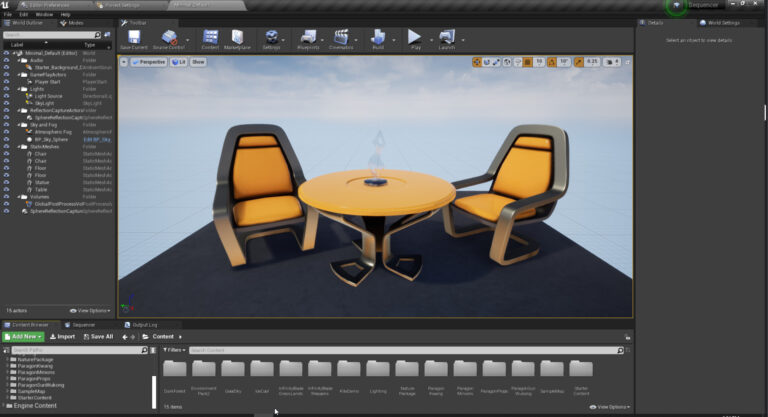This screenshot has height=417, width=768.
Task: Click the Show button in viewport
Action: tap(198, 62)
